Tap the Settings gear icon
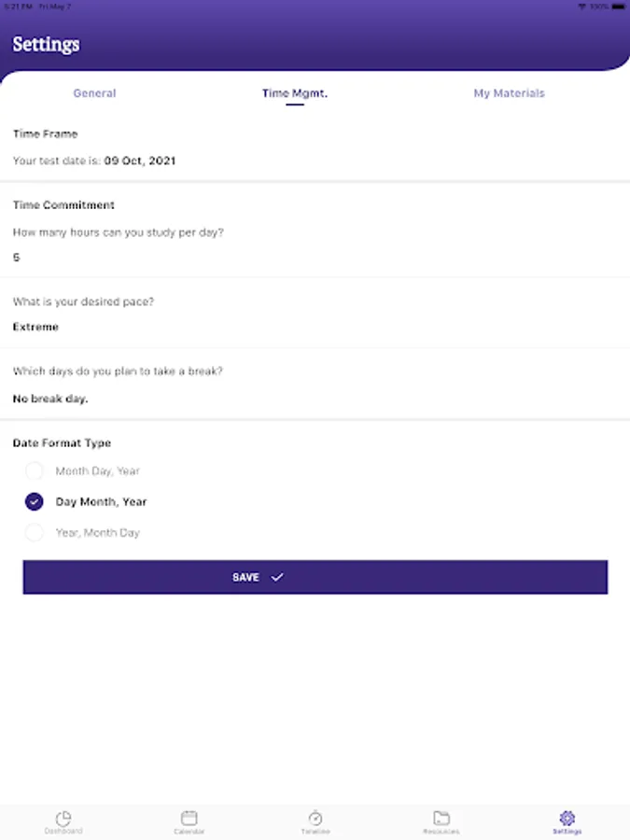 coord(567,818)
